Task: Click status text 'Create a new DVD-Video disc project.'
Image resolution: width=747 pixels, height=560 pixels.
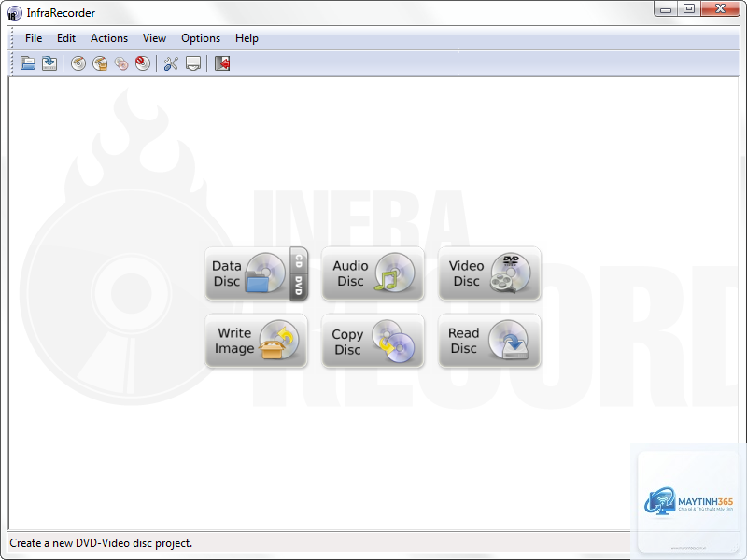Action: [101, 543]
